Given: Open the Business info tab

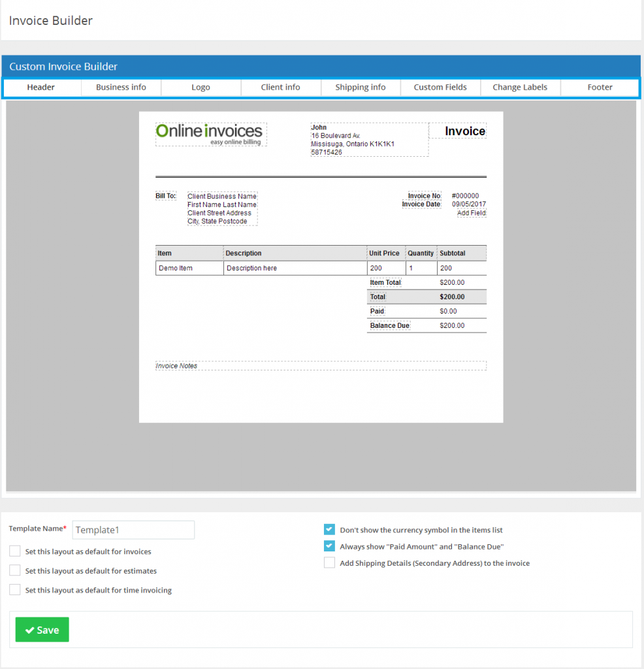Looking at the screenshot, I should 121,87.
